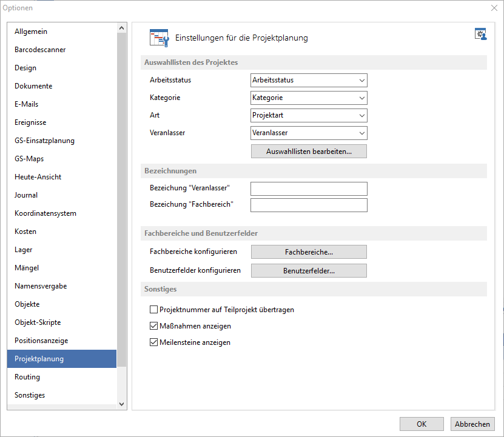Viewport: 504px width, 437px height.
Task: Click the user settings icon at top right
Action: pyautogui.click(x=480, y=34)
